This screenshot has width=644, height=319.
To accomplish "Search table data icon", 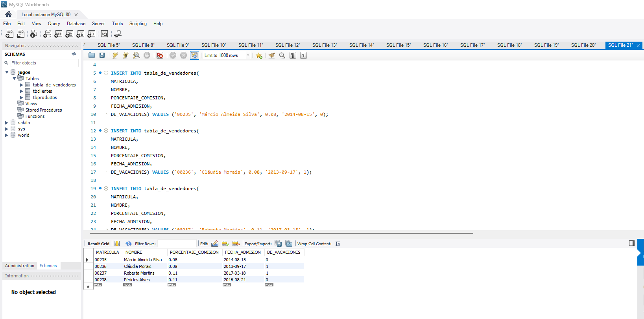I will [105, 34].
